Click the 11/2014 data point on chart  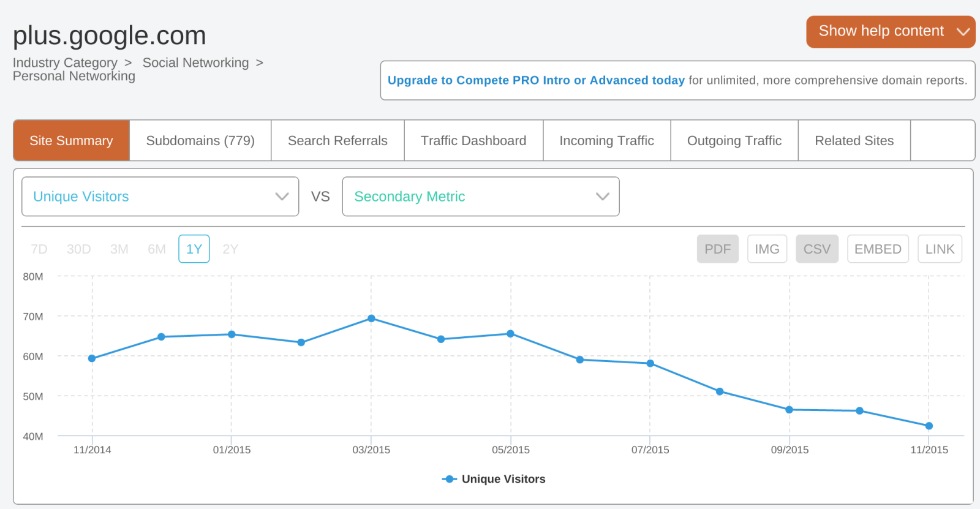click(x=92, y=358)
